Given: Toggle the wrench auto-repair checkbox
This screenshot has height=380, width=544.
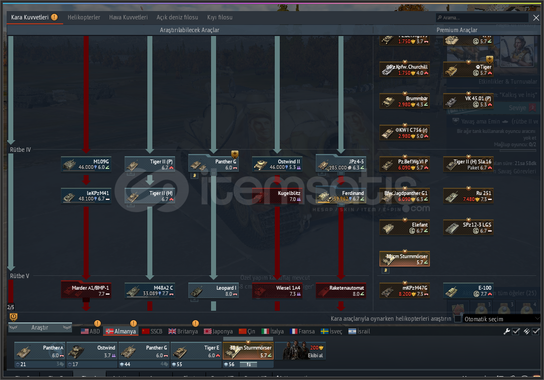Looking at the screenshot, I should click(516, 331).
